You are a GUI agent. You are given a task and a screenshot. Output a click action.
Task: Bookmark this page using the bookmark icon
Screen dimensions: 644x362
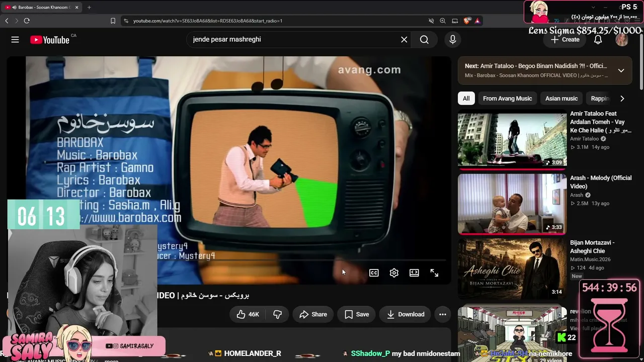coord(113,21)
